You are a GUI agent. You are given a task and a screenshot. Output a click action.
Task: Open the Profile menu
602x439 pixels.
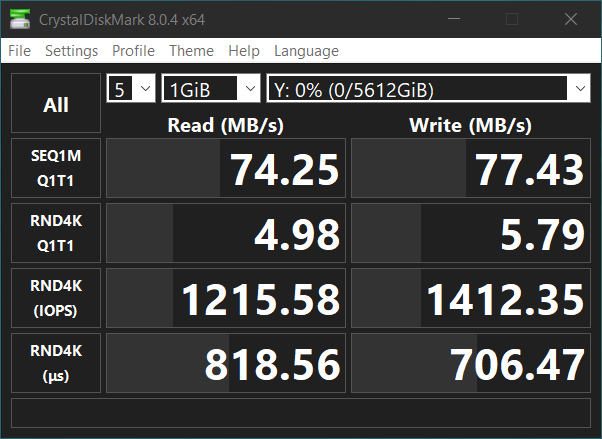point(133,51)
